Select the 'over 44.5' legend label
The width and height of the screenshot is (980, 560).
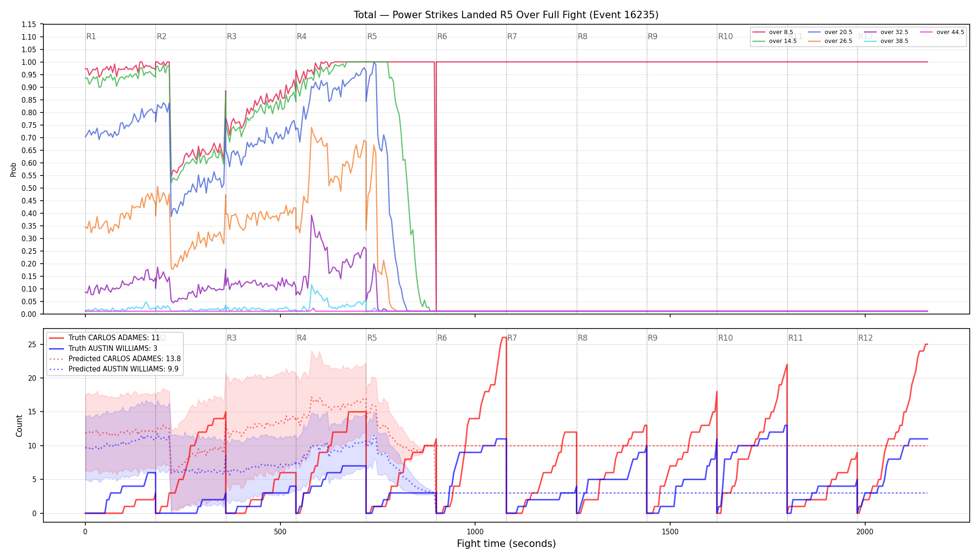(x=950, y=32)
